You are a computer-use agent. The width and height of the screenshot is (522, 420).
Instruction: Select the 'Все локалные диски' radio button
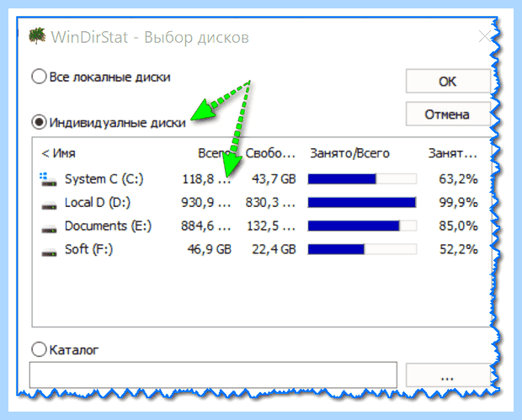click(x=39, y=77)
